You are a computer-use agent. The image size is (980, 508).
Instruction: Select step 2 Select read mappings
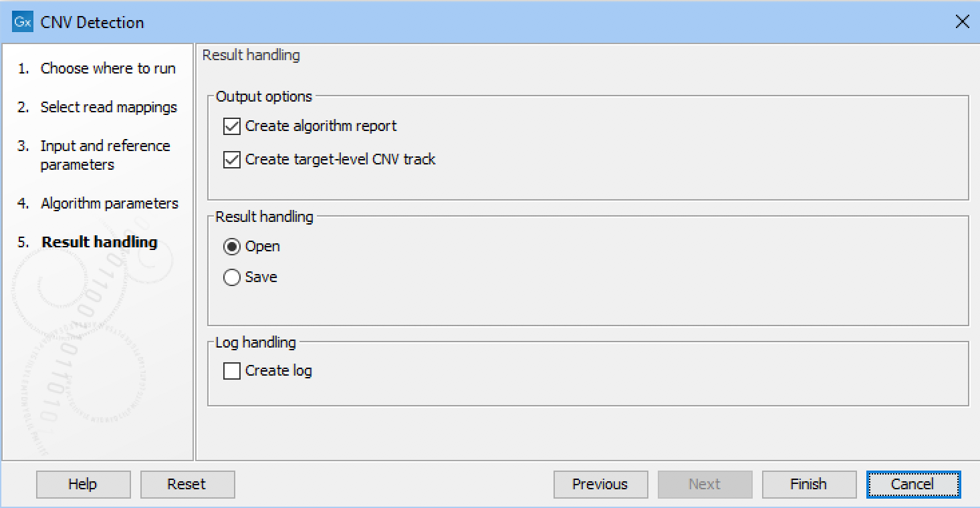(x=109, y=107)
